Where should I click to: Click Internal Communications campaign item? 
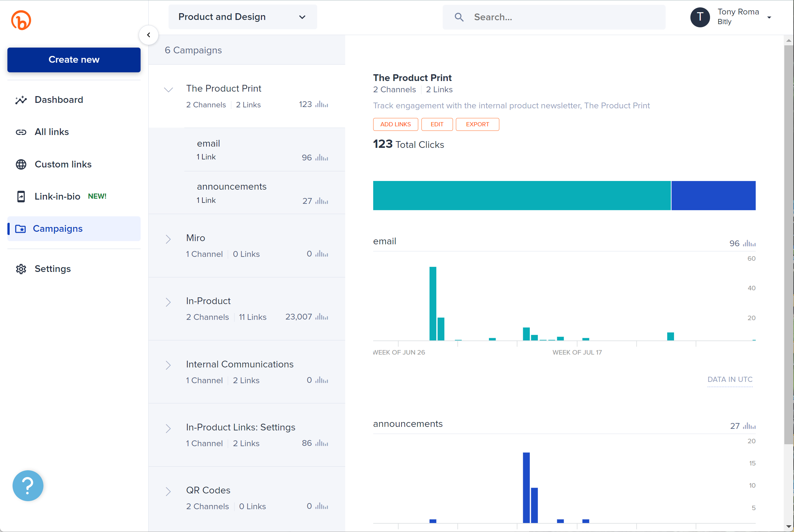point(240,371)
